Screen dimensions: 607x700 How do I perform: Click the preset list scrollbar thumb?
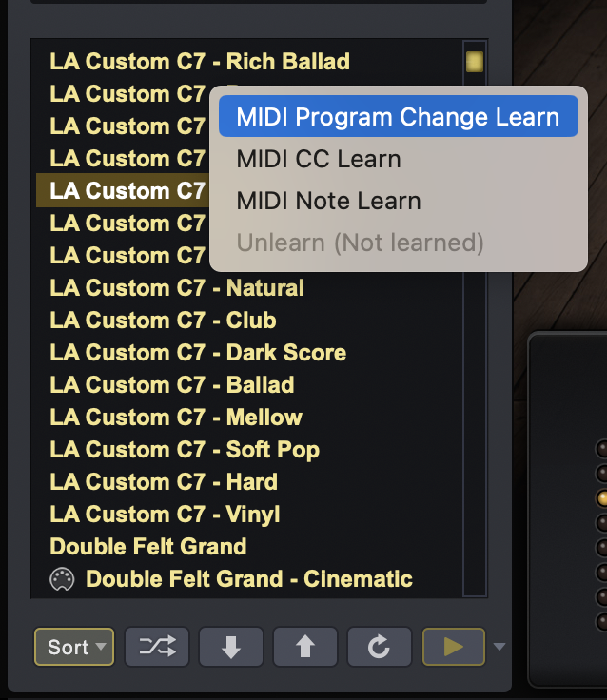point(475,62)
